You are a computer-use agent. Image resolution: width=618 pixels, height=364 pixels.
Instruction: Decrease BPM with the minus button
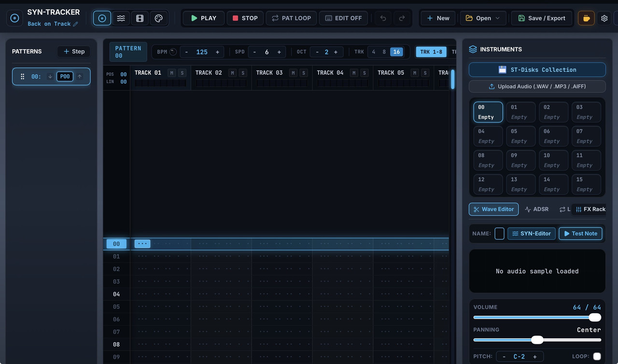[x=186, y=52]
